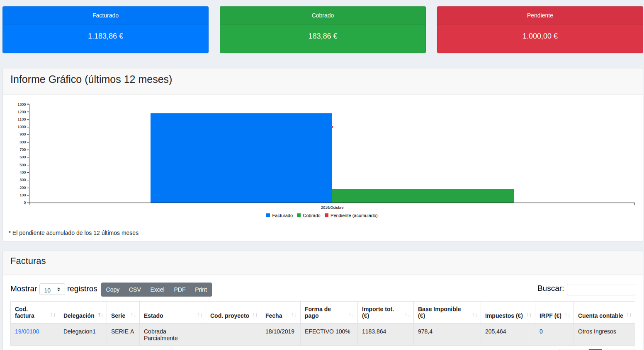Sort by Importe tot. column arrows
This screenshot has height=350, width=644.
[x=408, y=315]
